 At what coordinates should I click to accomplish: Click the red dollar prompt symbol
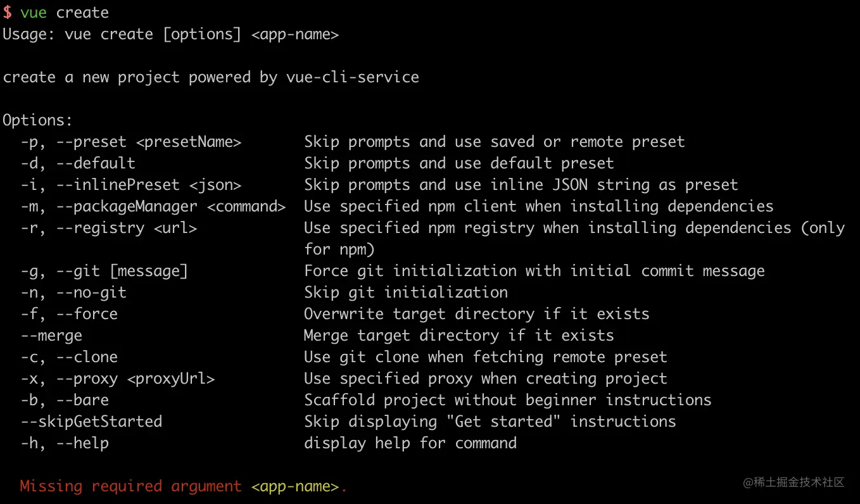click(x=7, y=13)
